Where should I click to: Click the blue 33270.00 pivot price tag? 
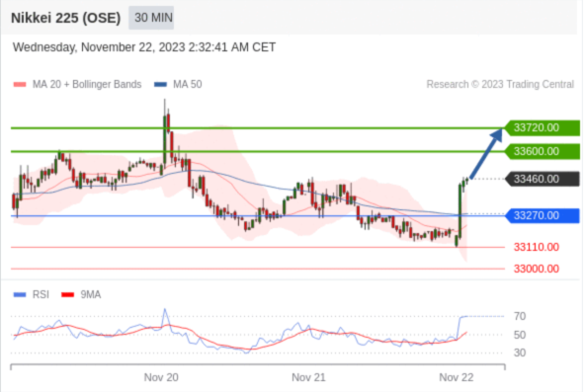coord(542,215)
